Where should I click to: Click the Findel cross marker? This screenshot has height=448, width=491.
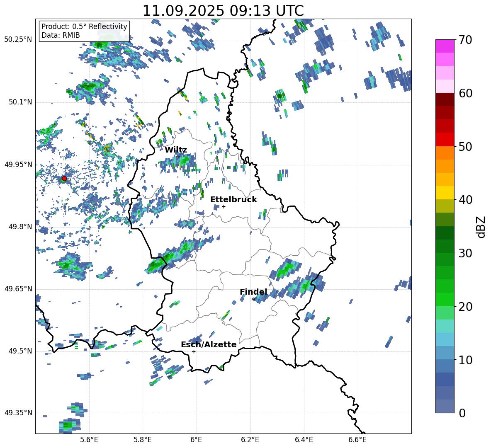click(x=253, y=299)
